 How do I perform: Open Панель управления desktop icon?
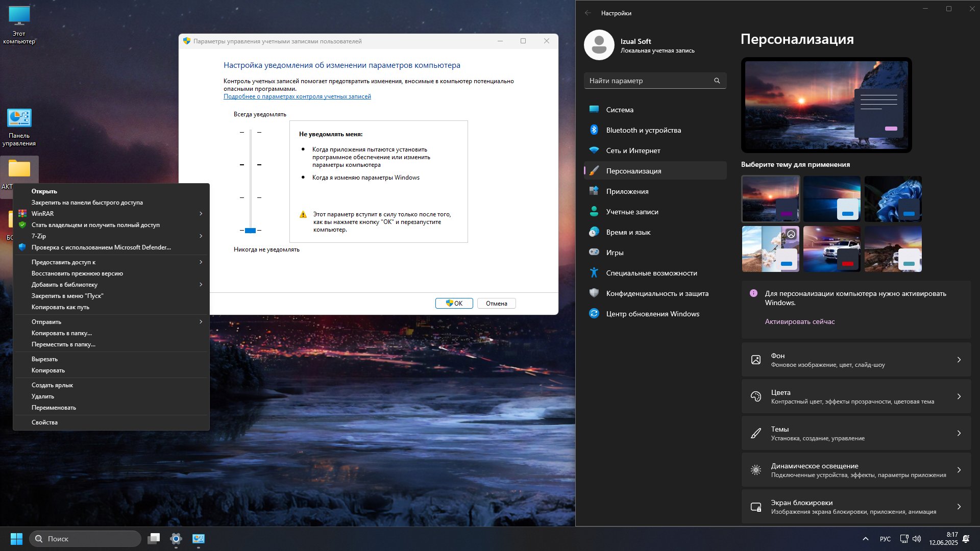19,118
